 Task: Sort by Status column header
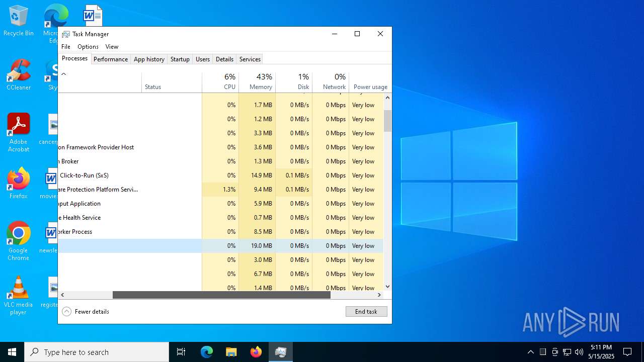click(172, 82)
